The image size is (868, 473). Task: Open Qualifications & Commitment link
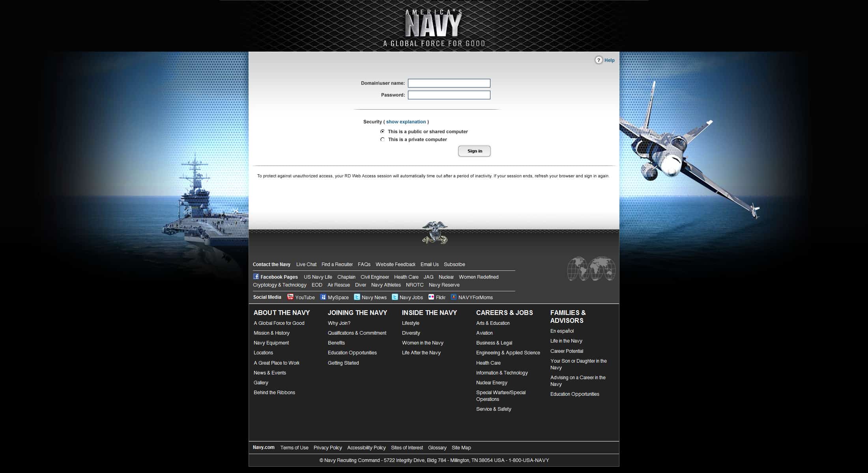[x=357, y=333]
